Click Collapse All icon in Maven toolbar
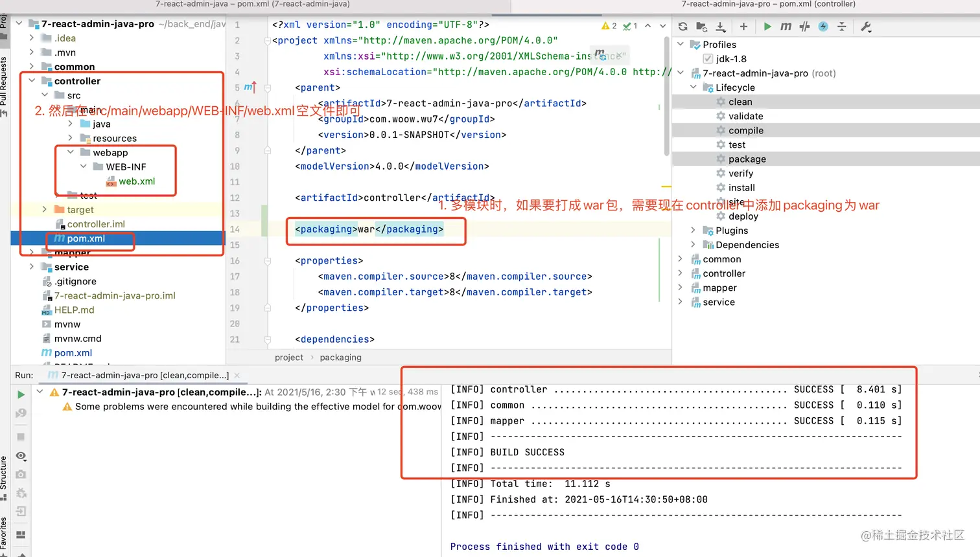 pyautogui.click(x=842, y=27)
